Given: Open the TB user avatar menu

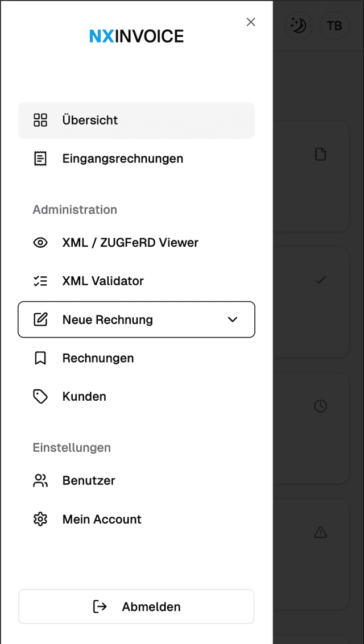Looking at the screenshot, I should [334, 26].
